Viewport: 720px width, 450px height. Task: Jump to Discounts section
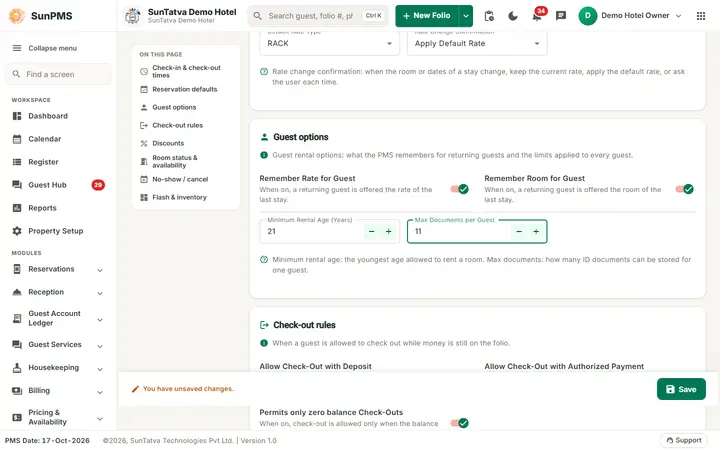[186, 143]
